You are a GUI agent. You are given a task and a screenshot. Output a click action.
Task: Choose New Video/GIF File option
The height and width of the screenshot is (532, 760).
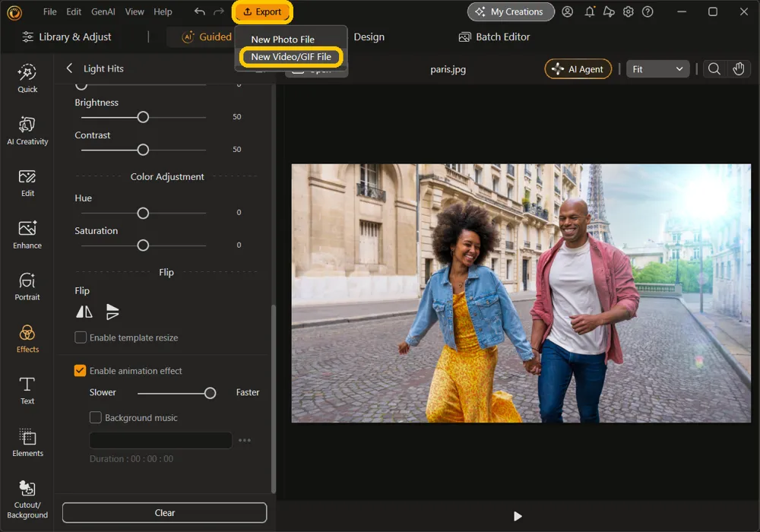point(291,57)
